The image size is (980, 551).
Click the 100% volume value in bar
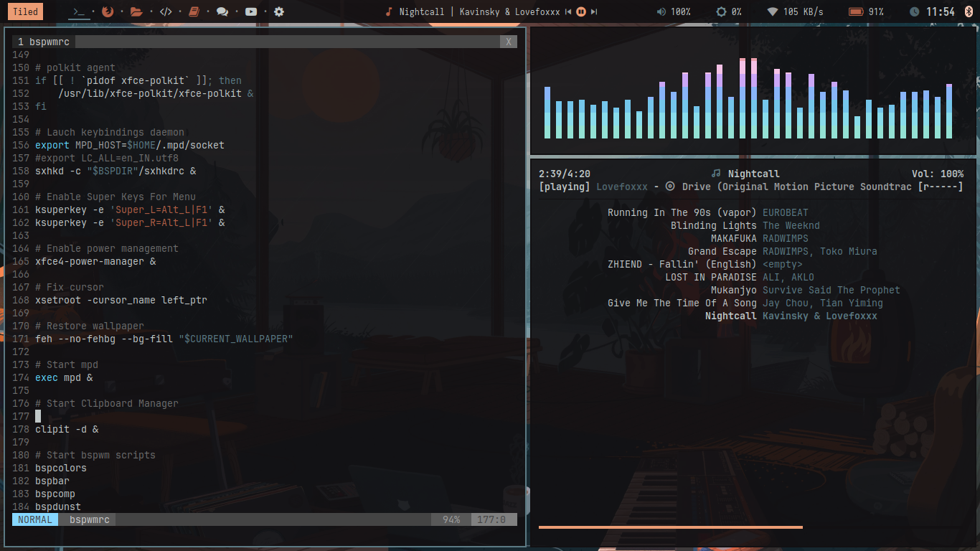point(681,11)
